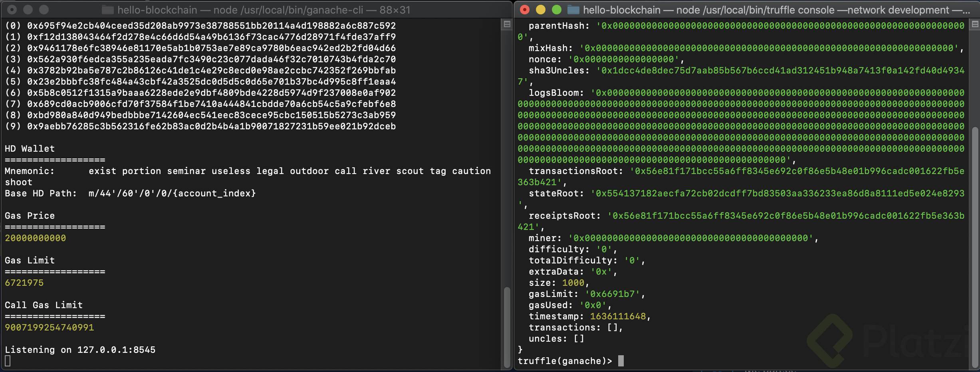Click the green full-screen button on the truffle window

pos(557,9)
